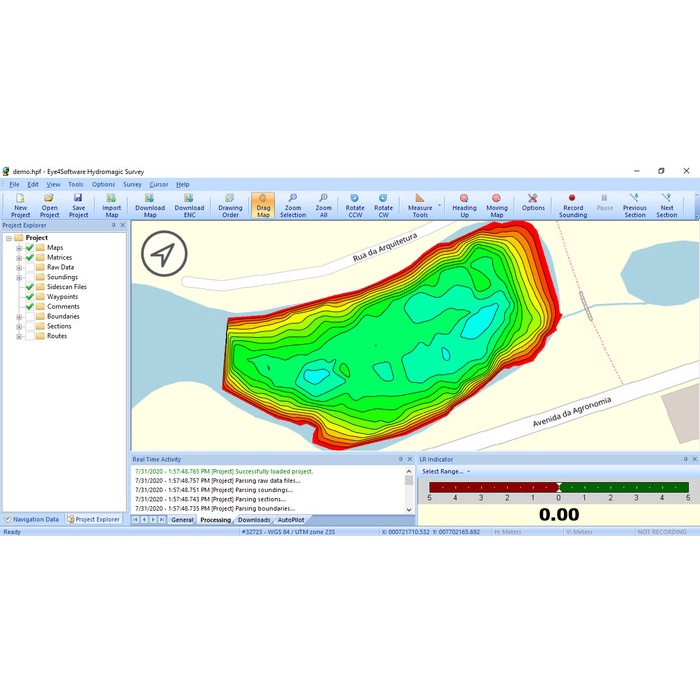Click the Import Map icon

point(112,205)
